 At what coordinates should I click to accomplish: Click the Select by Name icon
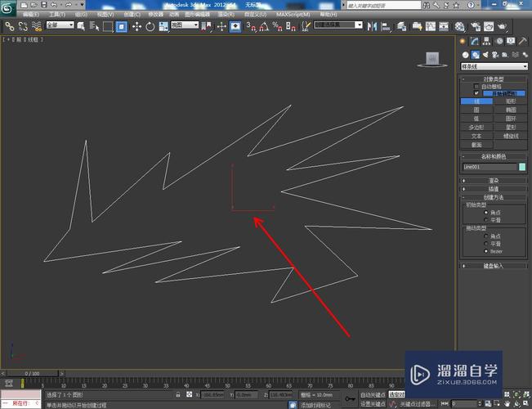tap(94, 26)
